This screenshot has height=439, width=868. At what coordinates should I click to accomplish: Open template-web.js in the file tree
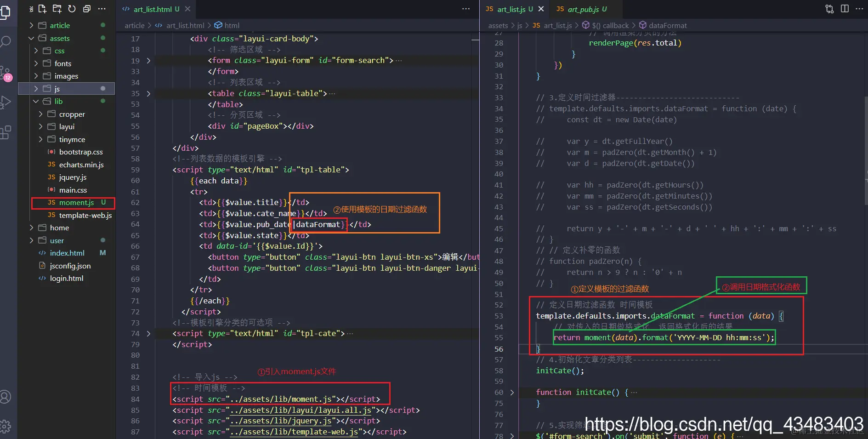(x=85, y=215)
